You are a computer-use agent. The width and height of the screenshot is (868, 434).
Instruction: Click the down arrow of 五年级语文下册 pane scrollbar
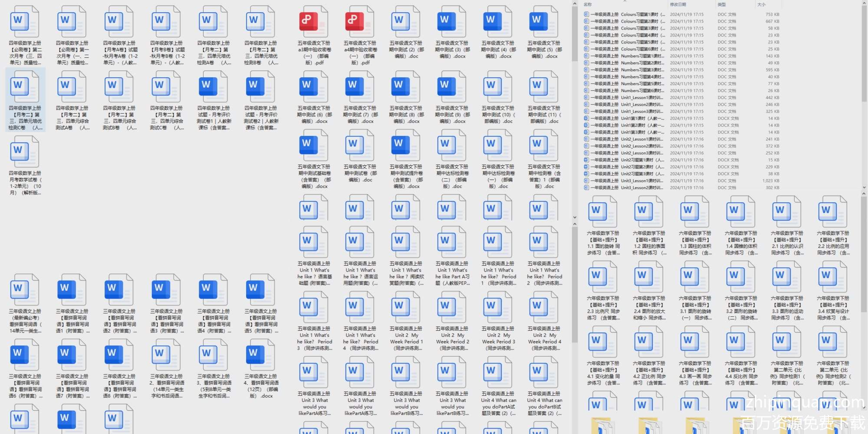[x=575, y=217]
